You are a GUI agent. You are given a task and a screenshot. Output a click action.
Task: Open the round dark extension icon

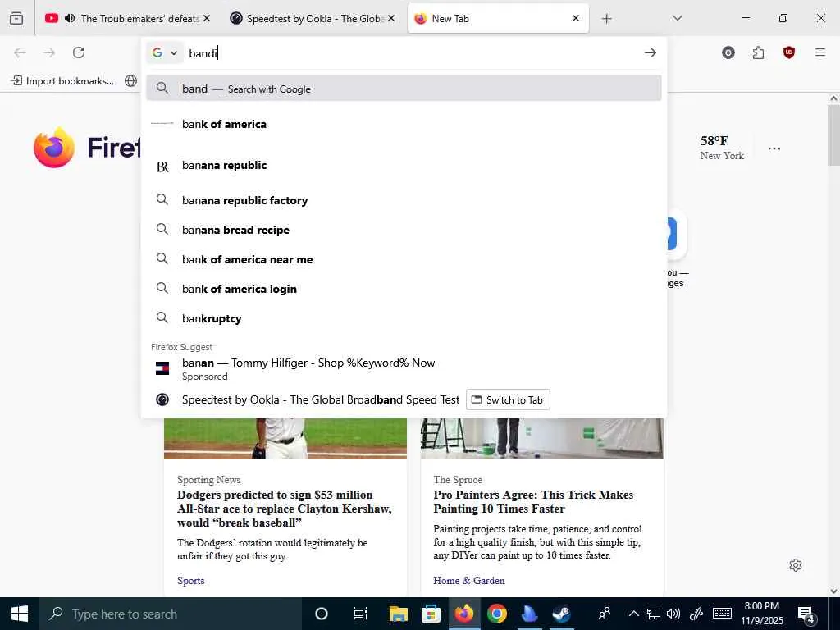728,52
